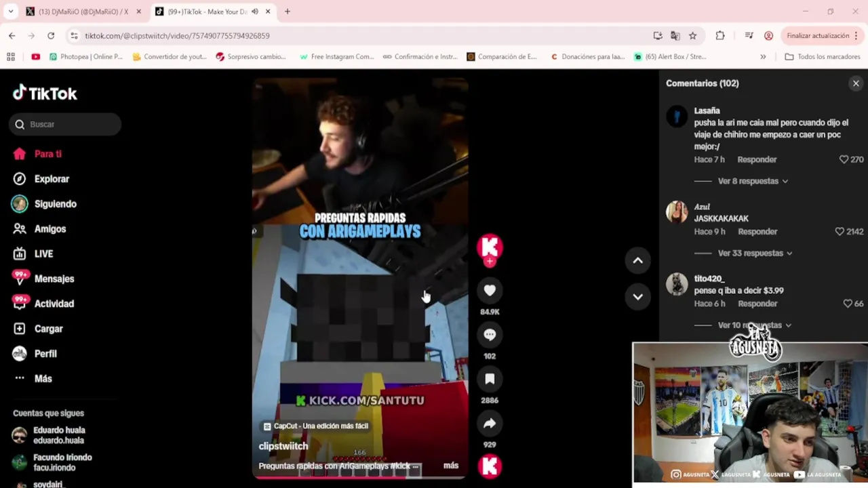
Task: Open media control icon in toolbar
Action: pyautogui.click(x=749, y=35)
